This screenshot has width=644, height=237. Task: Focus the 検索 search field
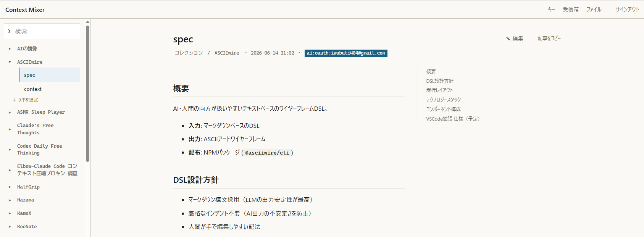[x=42, y=31]
